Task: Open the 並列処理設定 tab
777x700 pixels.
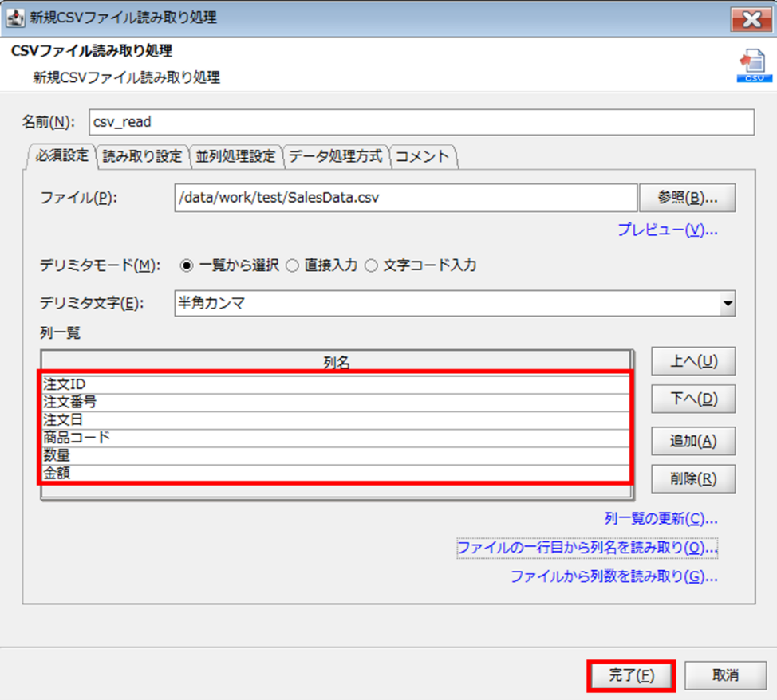Action: pos(235,156)
